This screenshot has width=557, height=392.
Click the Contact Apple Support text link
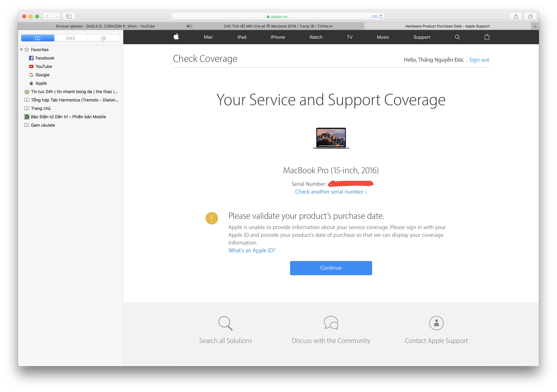coord(436,341)
